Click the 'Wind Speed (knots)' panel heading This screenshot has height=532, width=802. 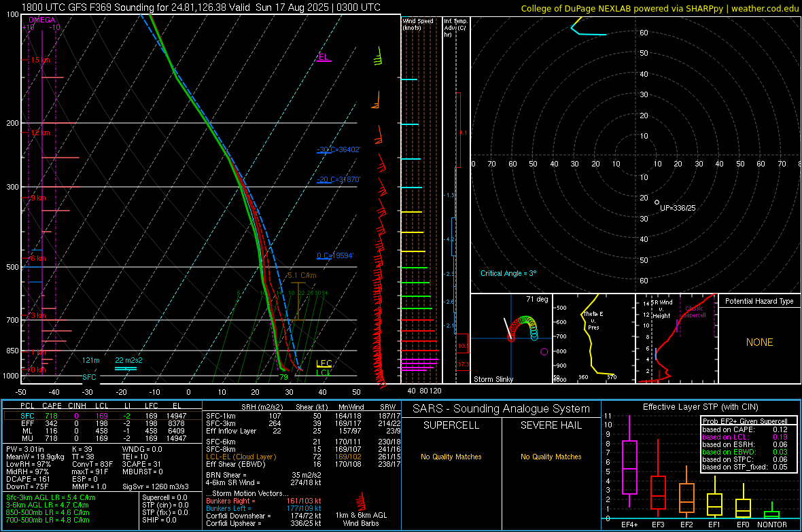coord(418,24)
